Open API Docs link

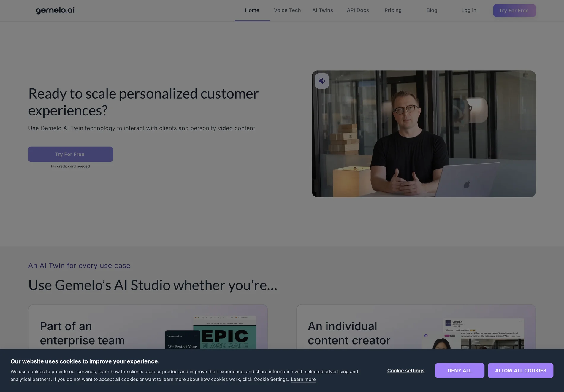(x=358, y=10)
